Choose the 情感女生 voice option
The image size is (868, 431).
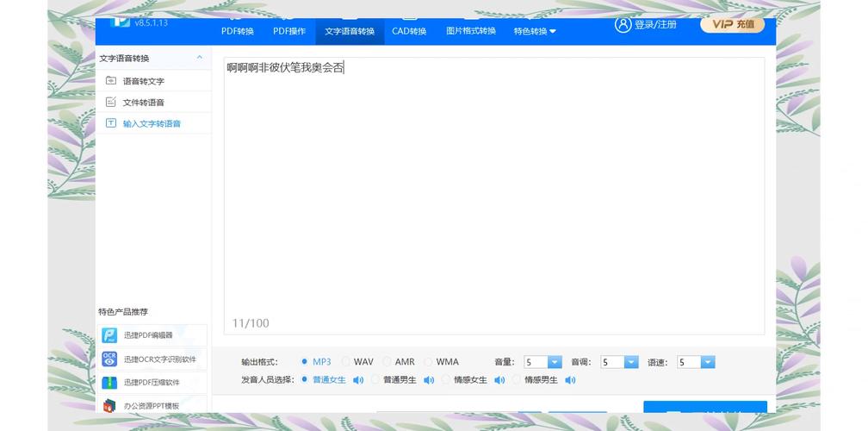(465, 380)
